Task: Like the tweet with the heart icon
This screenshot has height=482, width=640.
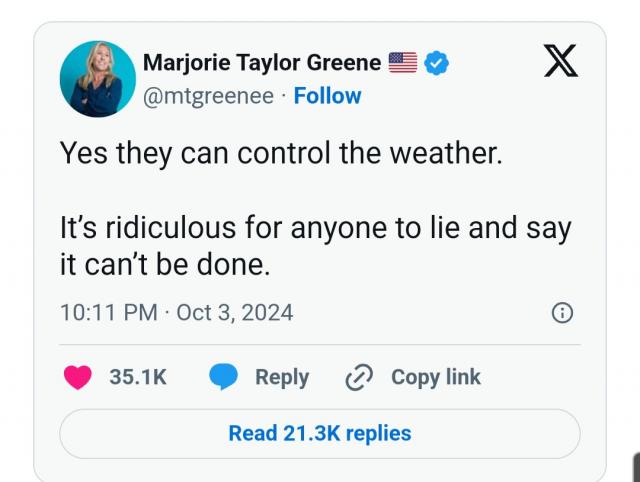Action: [78, 377]
